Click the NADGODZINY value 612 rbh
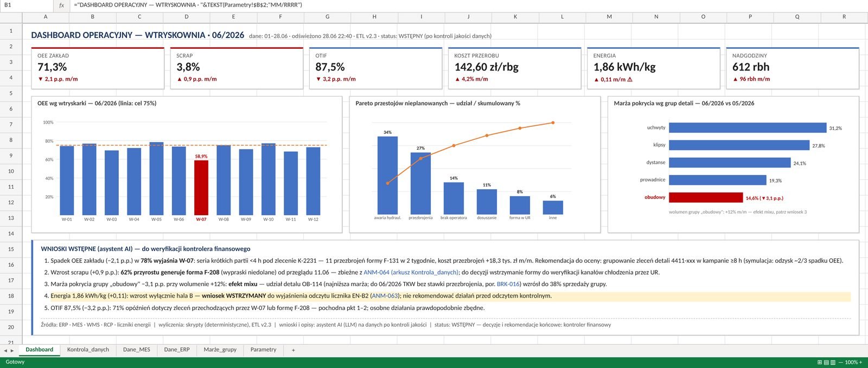The image size is (868, 368). 751,67
